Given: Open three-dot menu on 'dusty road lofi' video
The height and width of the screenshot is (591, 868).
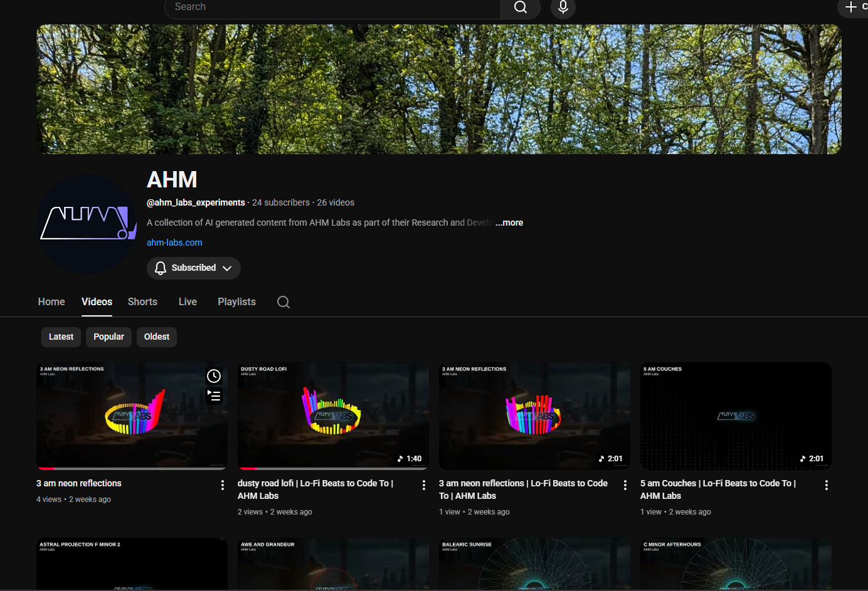Looking at the screenshot, I should 423,484.
